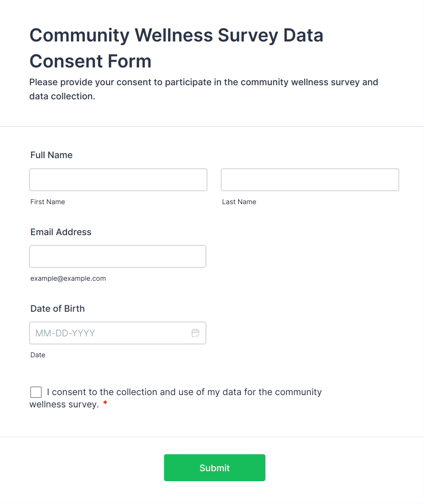Focus the First Name input field
The image size is (424, 504).
[118, 180]
